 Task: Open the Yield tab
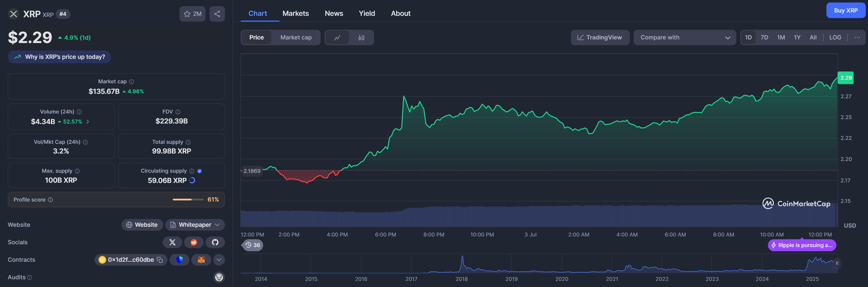coord(367,14)
